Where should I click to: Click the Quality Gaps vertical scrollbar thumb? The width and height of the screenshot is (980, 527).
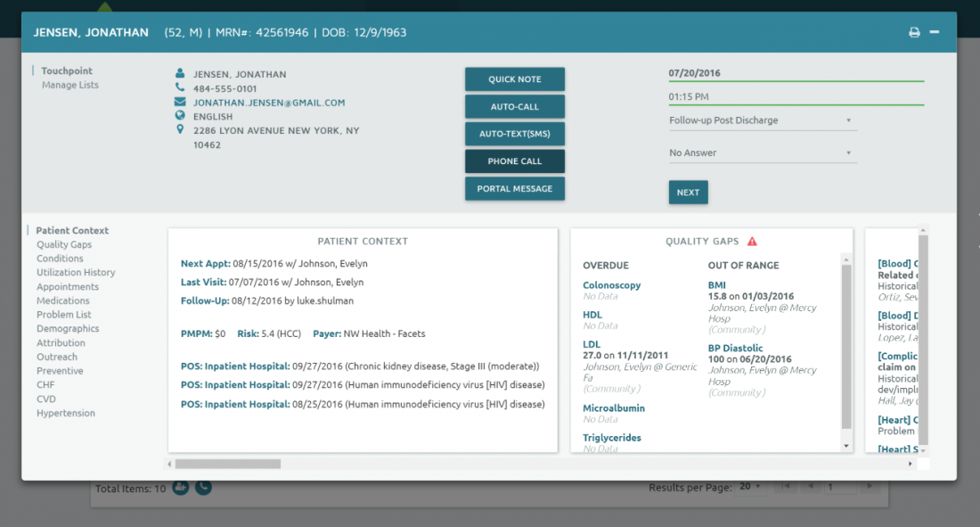click(x=846, y=347)
